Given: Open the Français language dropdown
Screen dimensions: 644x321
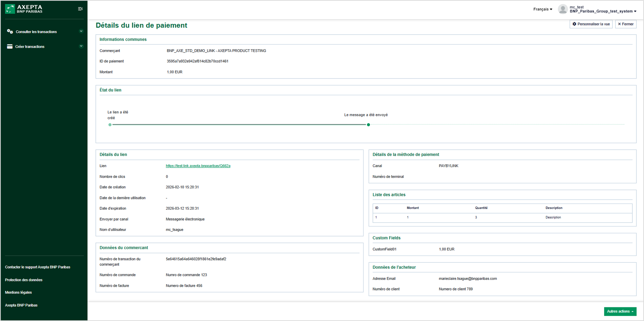Looking at the screenshot, I should tap(543, 9).
